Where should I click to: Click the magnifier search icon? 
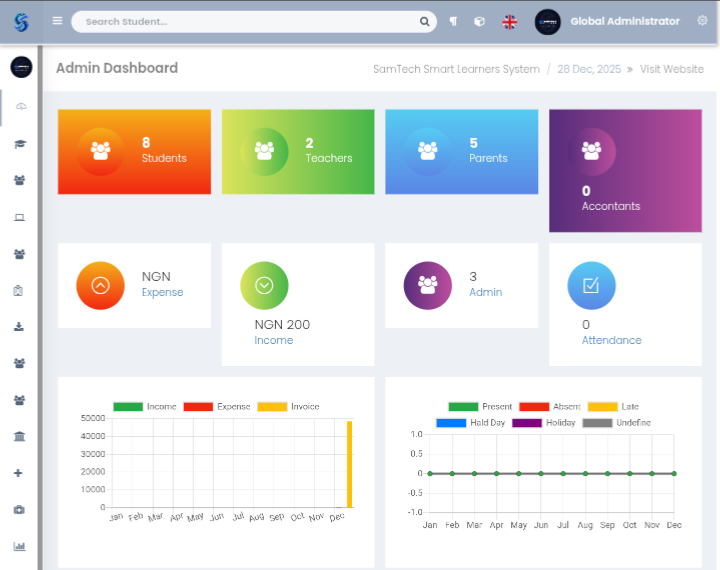point(424,22)
